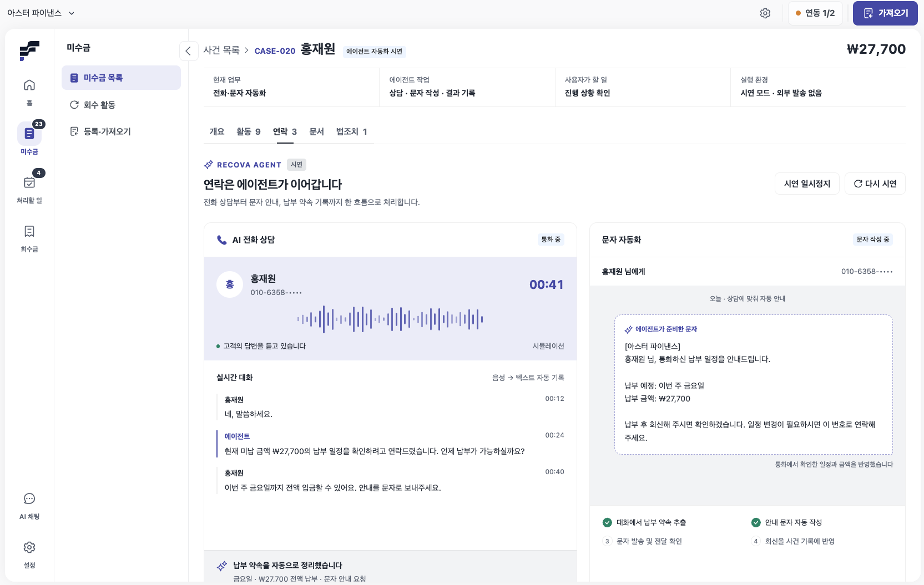Select 미수금 목록 in the submenu
This screenshot has width=924, height=585.
(x=121, y=78)
